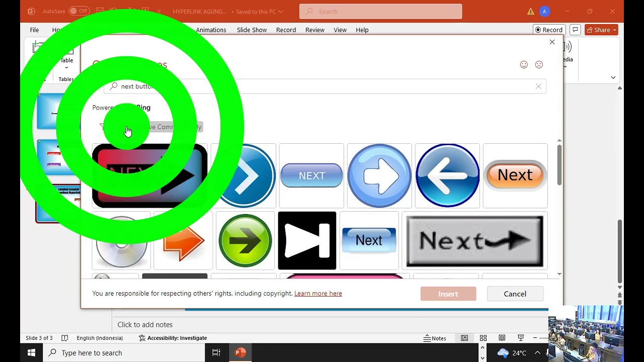Click the spell check book icon
The height and width of the screenshot is (362, 644).
click(64, 338)
